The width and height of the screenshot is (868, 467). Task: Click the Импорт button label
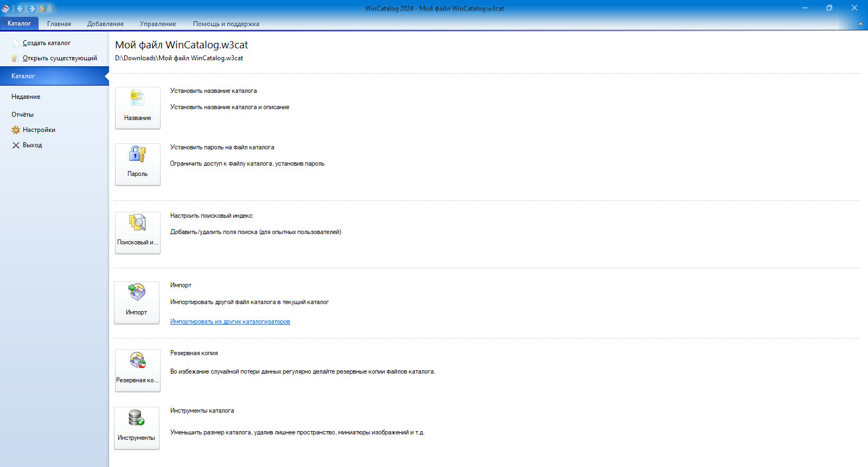(x=137, y=312)
